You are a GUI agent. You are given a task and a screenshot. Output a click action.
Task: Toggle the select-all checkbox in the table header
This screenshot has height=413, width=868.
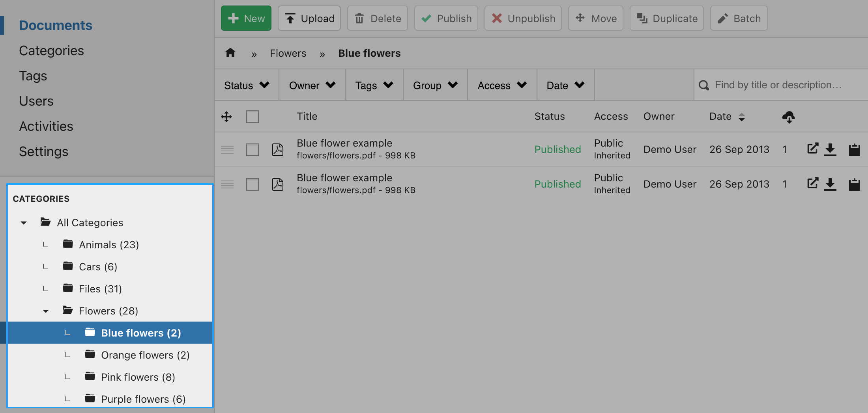[253, 117]
